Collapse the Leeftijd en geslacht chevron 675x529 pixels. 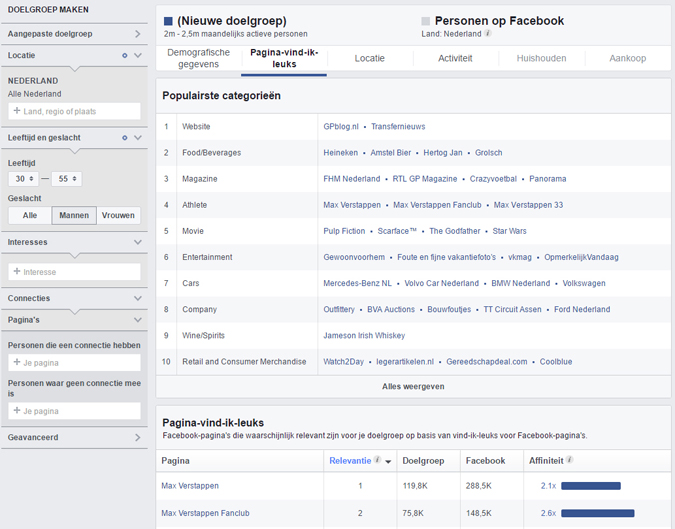(138, 138)
